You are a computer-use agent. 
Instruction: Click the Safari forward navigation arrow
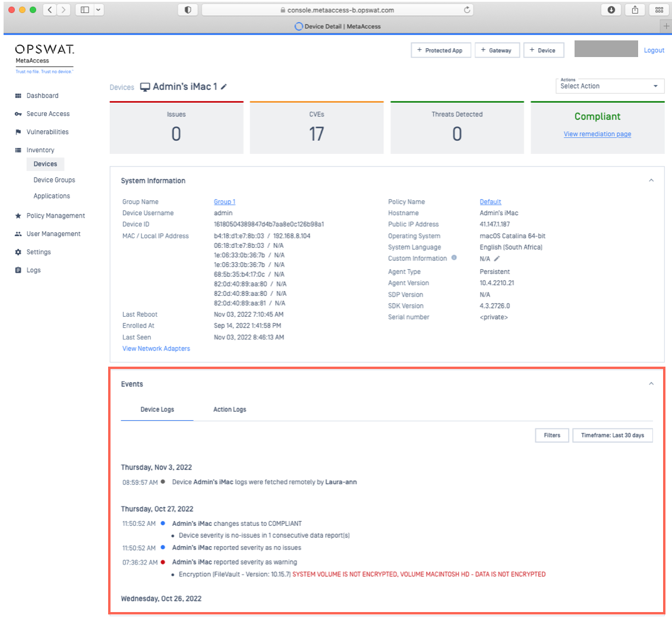click(x=64, y=10)
